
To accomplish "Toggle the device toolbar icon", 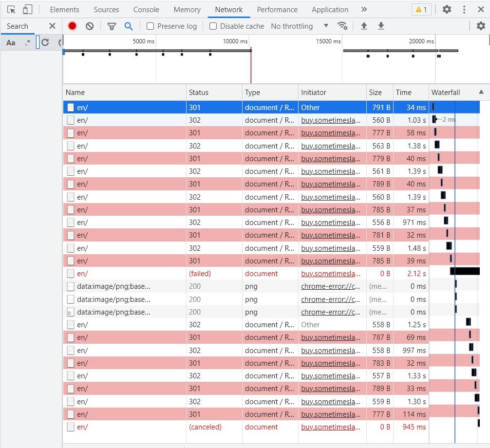I will (27, 9).
